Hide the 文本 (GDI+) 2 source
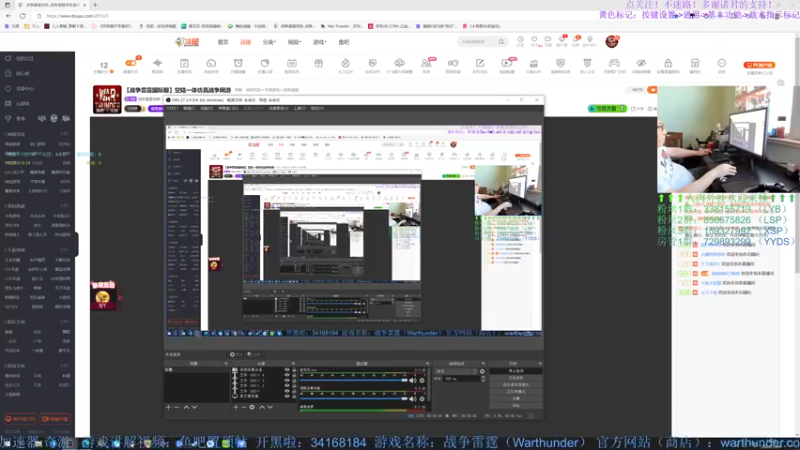 click(287, 385)
